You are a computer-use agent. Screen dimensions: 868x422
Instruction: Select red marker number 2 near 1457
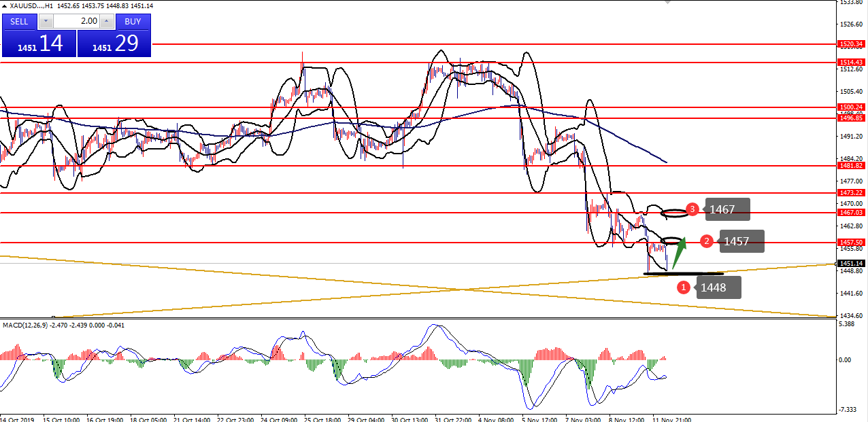point(707,241)
